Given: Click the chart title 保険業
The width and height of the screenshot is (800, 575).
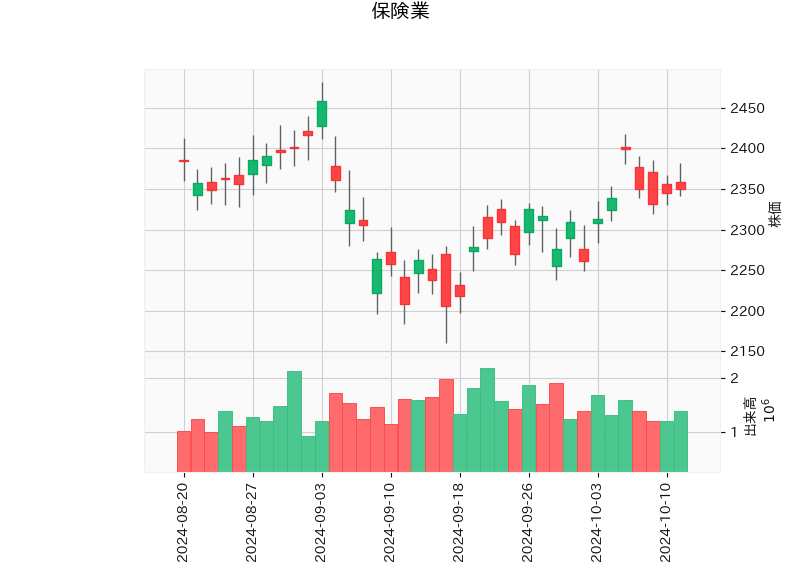Looking at the screenshot, I should coord(400,11).
